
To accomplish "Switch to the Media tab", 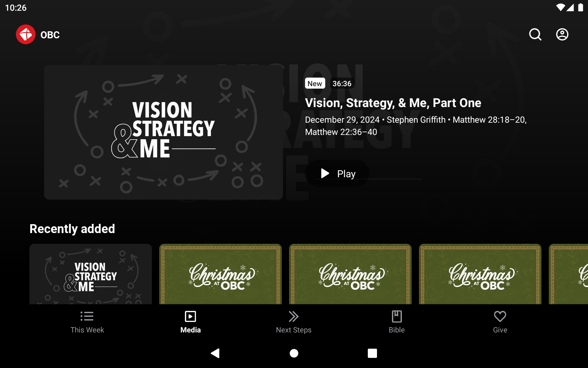I will [190, 322].
